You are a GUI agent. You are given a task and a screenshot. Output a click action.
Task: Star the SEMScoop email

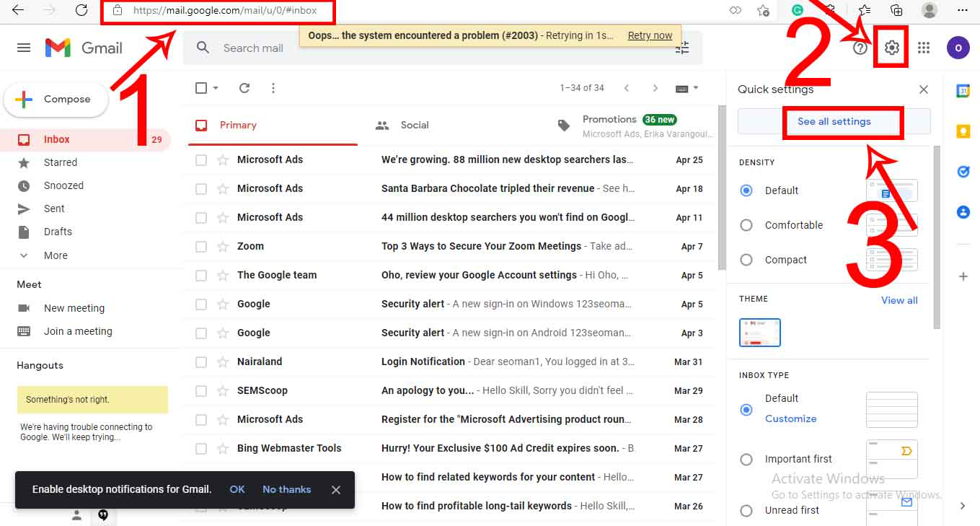(223, 390)
